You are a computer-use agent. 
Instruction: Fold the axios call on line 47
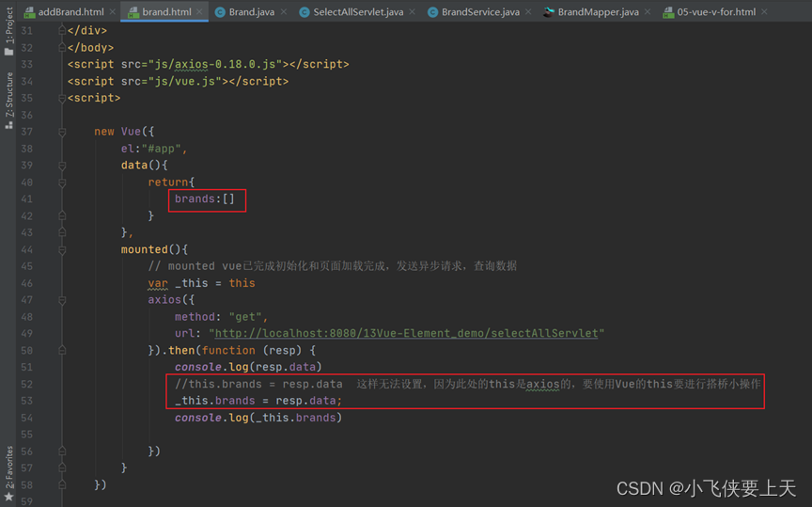pyautogui.click(x=62, y=300)
